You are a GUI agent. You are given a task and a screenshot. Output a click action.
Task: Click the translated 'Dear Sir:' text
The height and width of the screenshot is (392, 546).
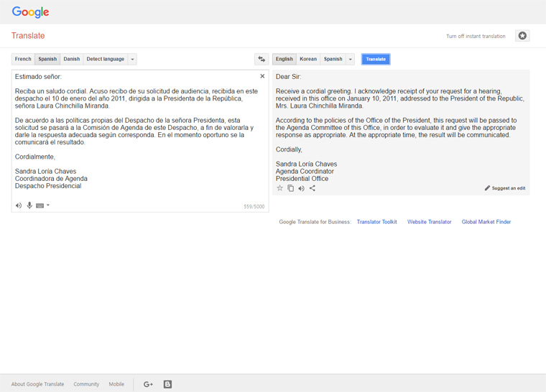coord(288,77)
